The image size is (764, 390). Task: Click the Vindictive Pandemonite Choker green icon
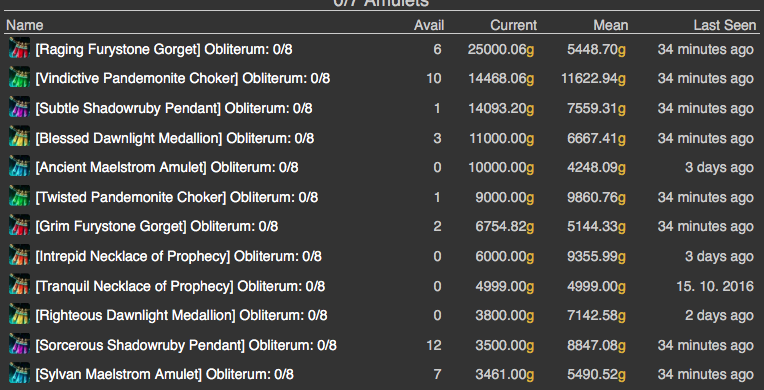coord(19,78)
